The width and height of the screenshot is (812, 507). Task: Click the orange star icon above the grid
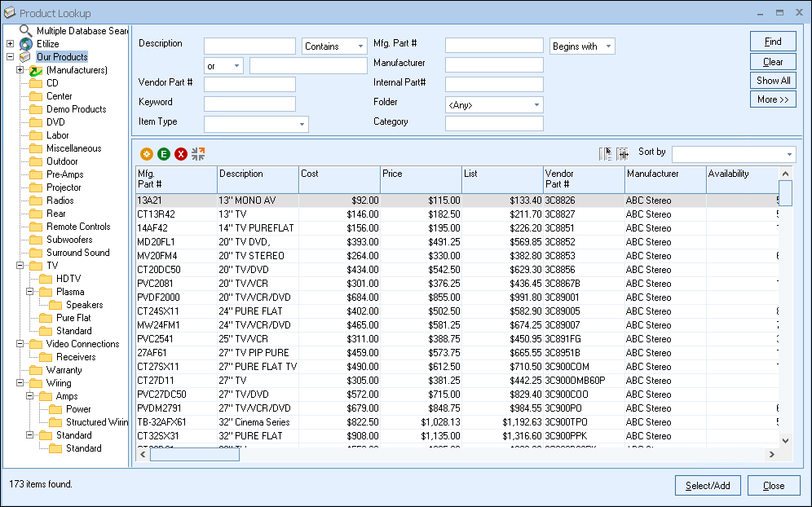coord(147,153)
